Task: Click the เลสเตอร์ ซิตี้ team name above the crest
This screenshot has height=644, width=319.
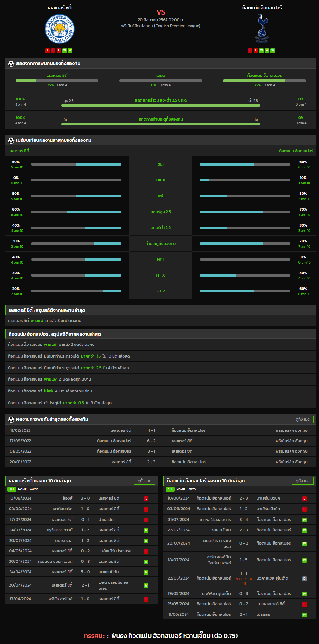Action: click(x=60, y=8)
